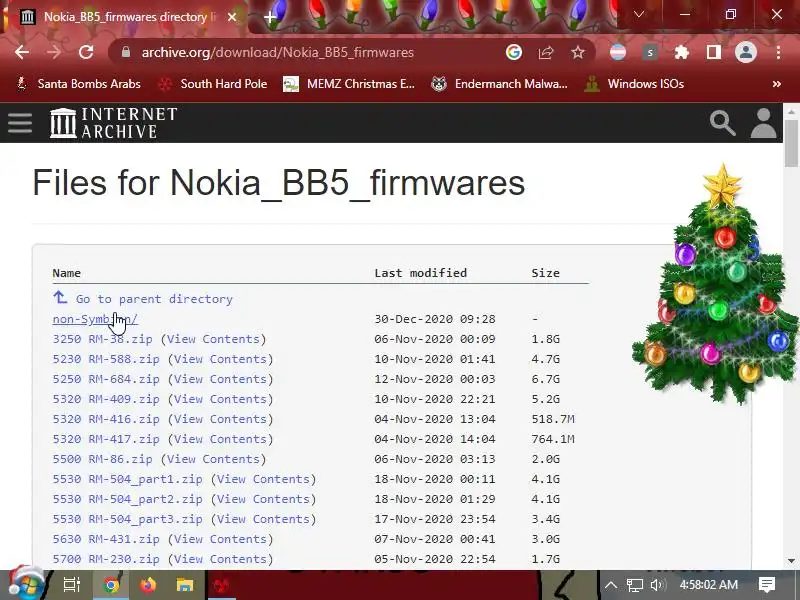Viewport: 800px width, 600px height.
Task: Click the Google icon in address bar
Action: click(514, 52)
